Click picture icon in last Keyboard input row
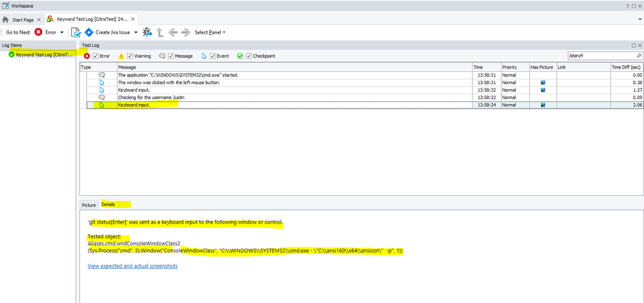This screenshot has width=644, height=303. tap(543, 105)
